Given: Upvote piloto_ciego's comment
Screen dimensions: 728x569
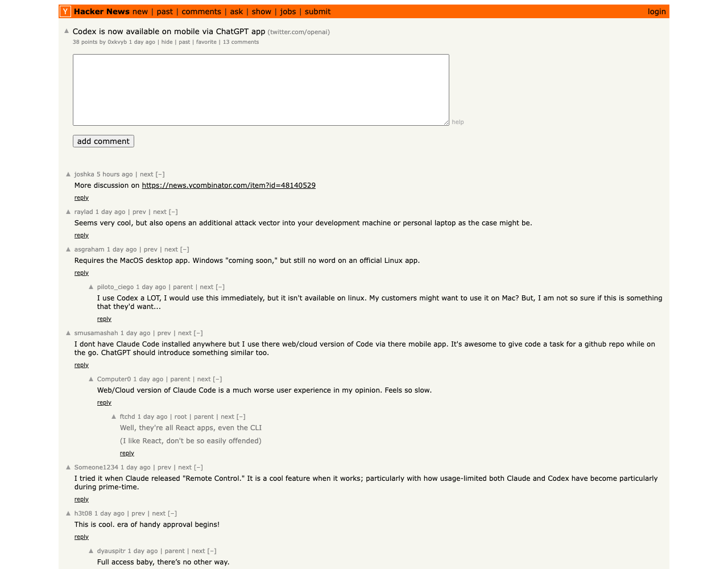Looking at the screenshot, I should 91,287.
